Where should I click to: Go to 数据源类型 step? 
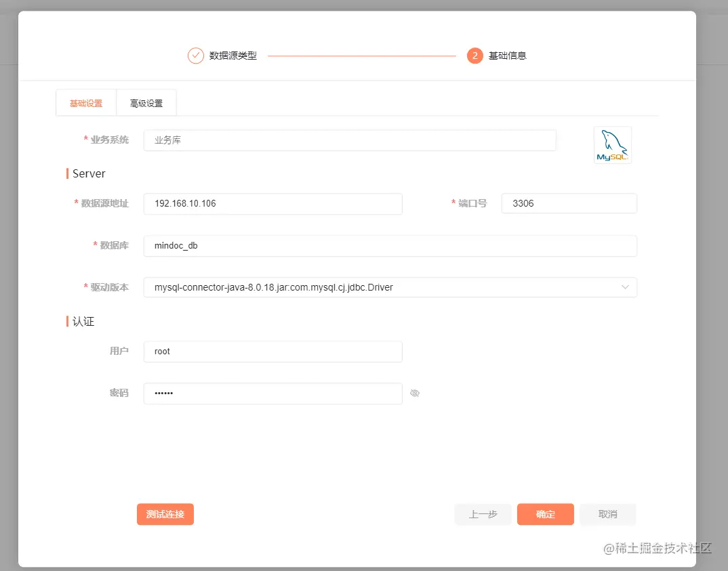(232, 56)
